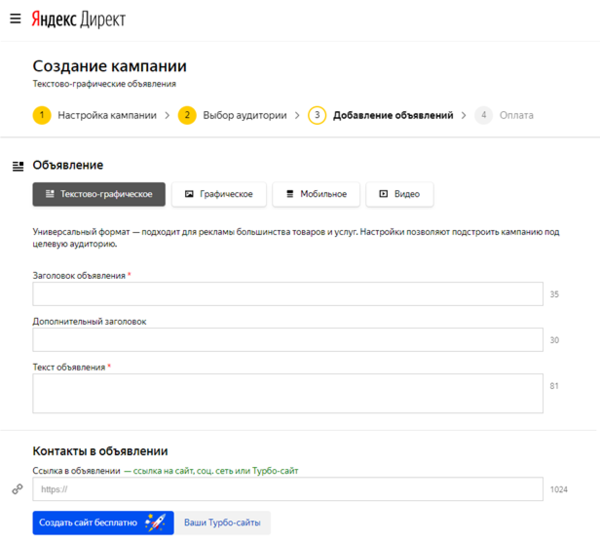Open the Оплата step
This screenshot has height=543, width=600.
[x=517, y=115]
